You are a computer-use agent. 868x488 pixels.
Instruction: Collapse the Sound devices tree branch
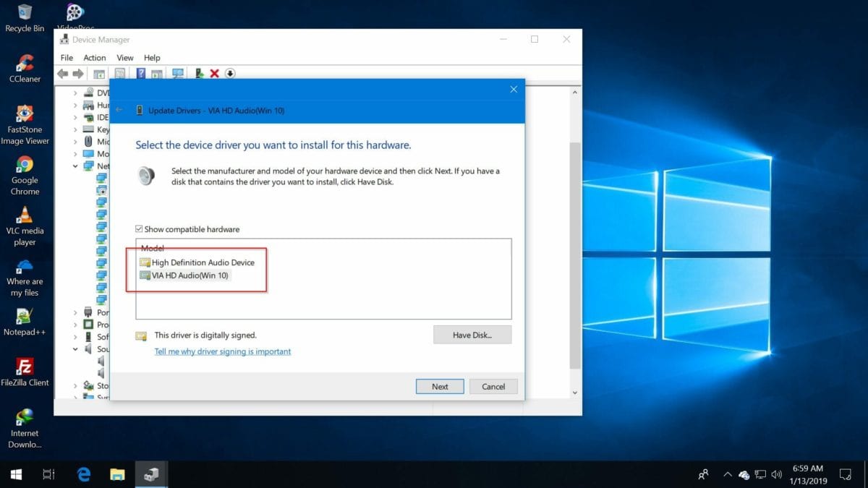[75, 348]
